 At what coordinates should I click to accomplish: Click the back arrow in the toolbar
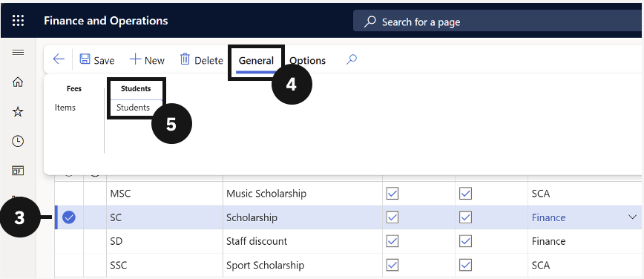click(59, 59)
